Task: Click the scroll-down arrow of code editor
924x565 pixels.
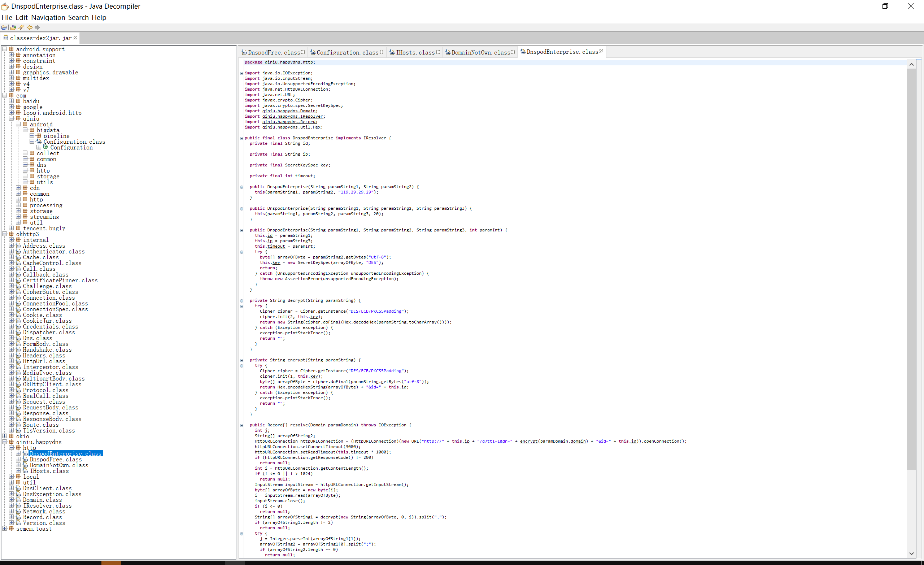Action: click(x=911, y=553)
